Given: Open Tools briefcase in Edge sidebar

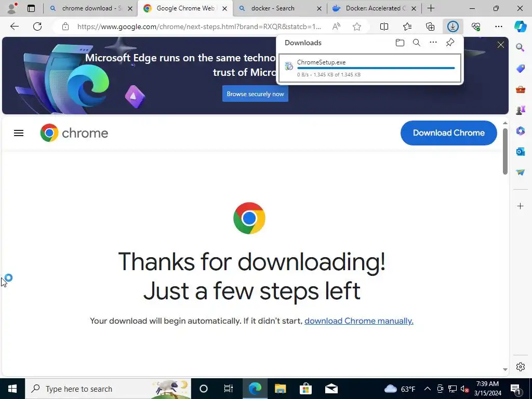Looking at the screenshot, I should (x=520, y=89).
